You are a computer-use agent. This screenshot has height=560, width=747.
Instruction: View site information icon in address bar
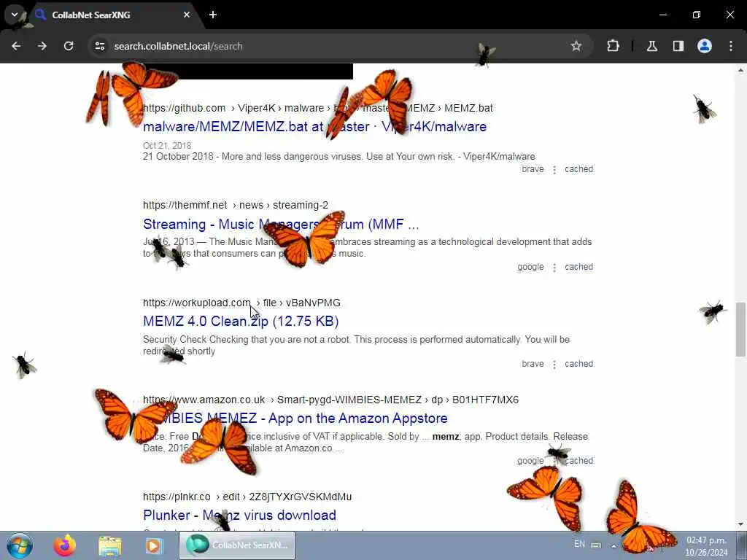[x=99, y=46]
